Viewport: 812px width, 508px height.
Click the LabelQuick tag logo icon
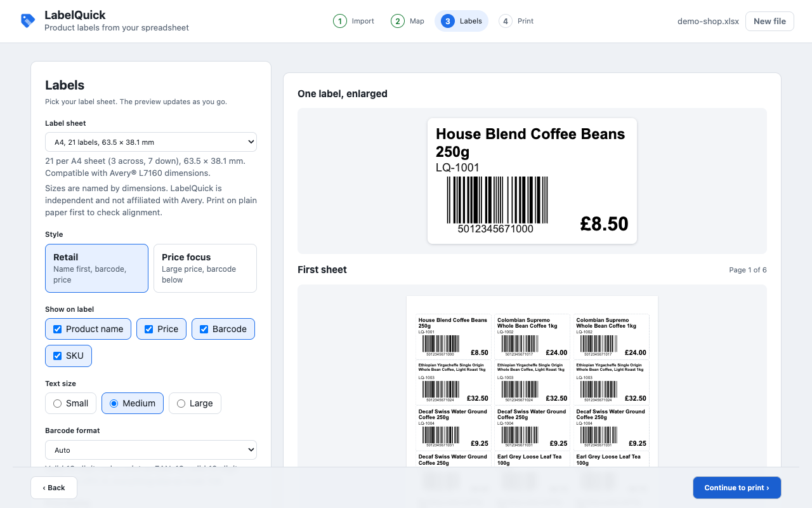tap(28, 21)
